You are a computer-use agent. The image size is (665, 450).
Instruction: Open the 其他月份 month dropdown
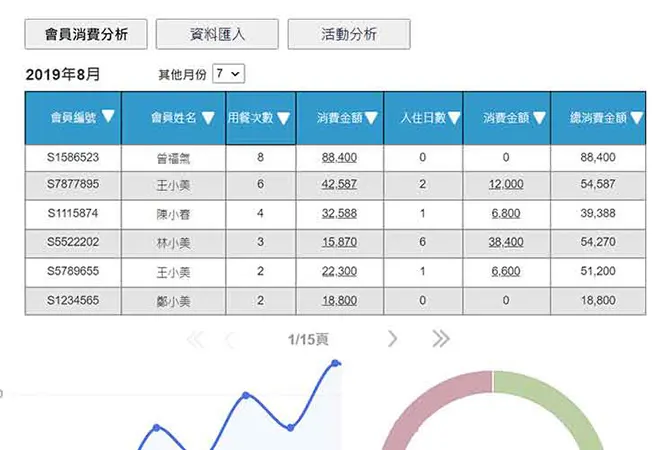click(228, 74)
